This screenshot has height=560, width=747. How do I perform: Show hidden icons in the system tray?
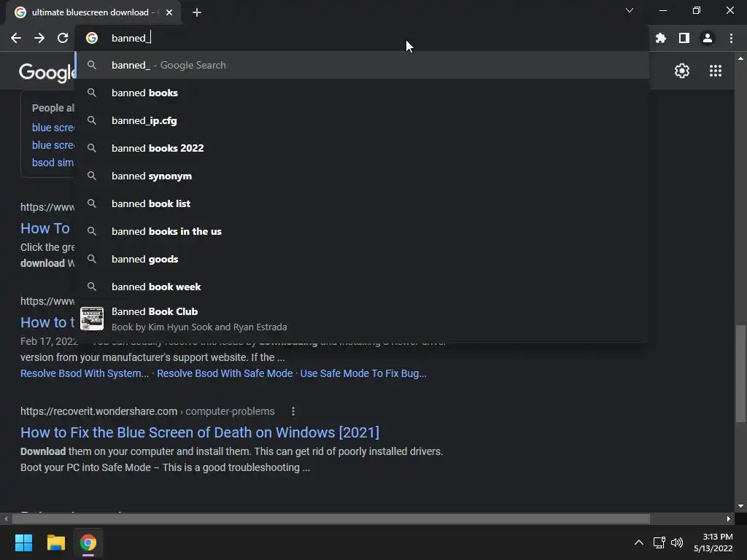click(x=639, y=542)
